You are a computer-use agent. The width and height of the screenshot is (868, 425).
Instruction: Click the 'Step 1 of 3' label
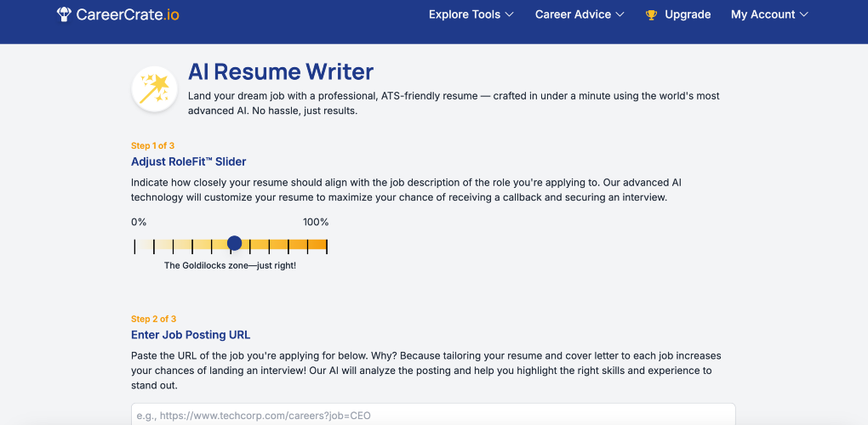[153, 146]
